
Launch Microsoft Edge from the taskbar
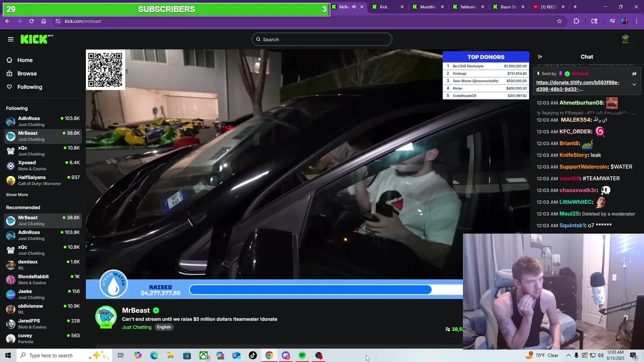154,355
